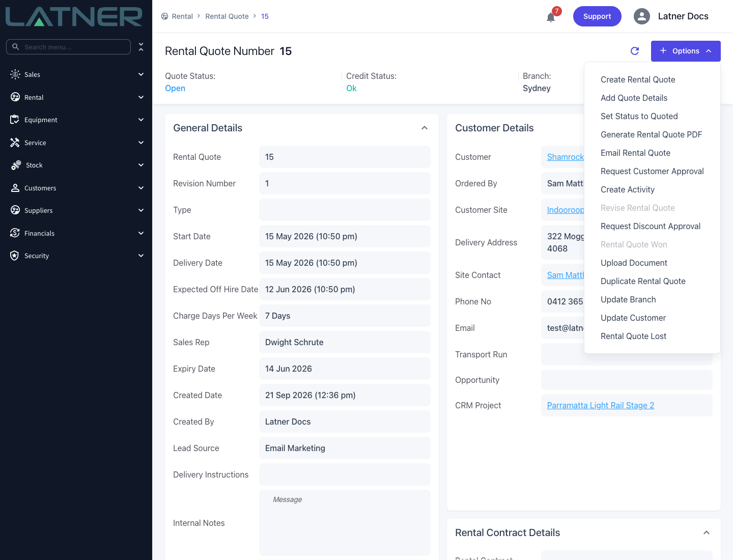Select Create Rental Quote option

click(x=638, y=79)
